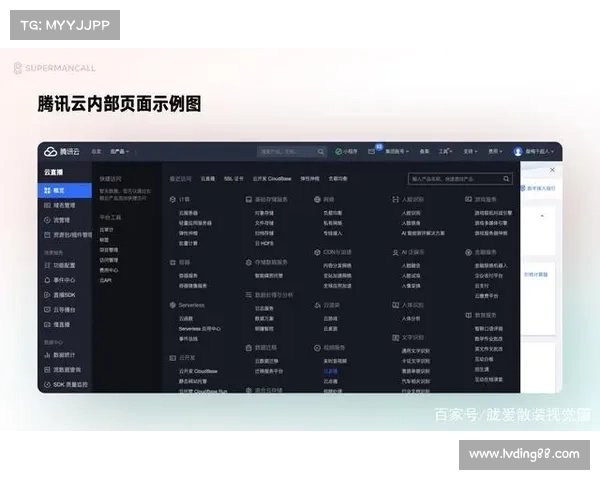The image size is (600, 480).
Task: Click the SSL 证书 recent link
Action: 233,179
